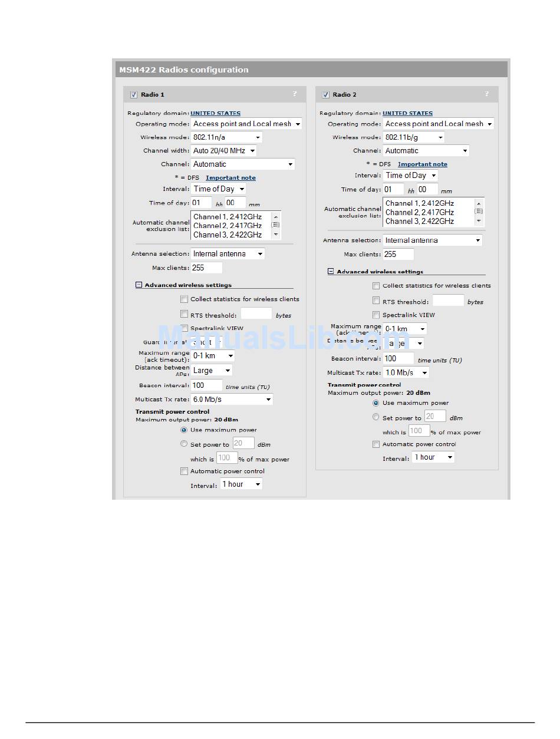The image size is (560, 739).
Task: Uncheck the Radio 2 enable checkbox
Action: (x=325, y=94)
